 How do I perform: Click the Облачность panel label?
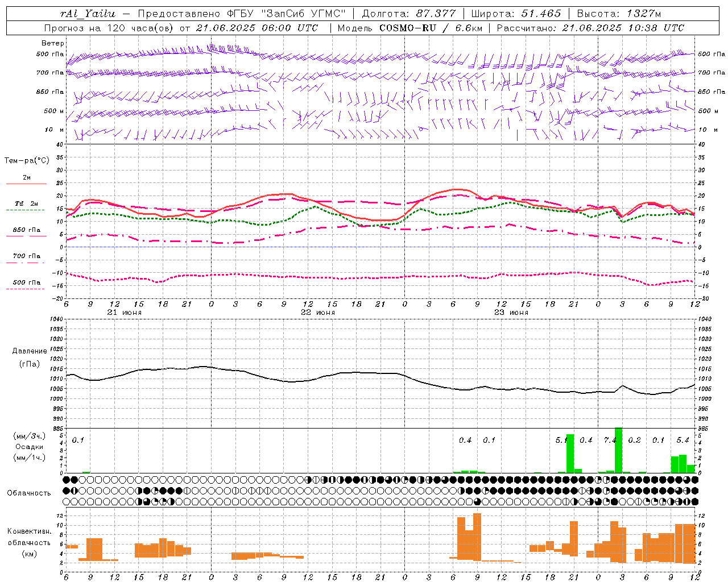click(29, 493)
